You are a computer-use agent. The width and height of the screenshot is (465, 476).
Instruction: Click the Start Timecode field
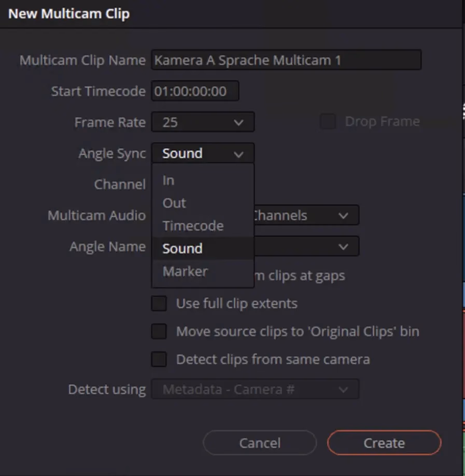[195, 91]
